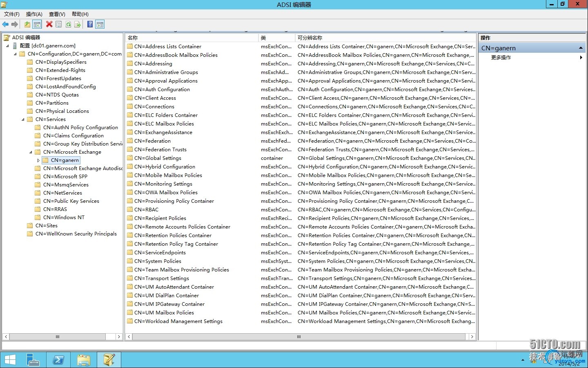Viewport: 588px width, 368px height.
Task: Select CN=AuthN Policy Configuration tree node
Action: click(80, 128)
